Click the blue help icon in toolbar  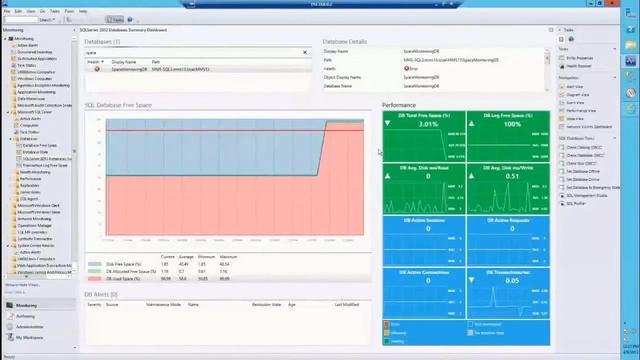point(130,20)
